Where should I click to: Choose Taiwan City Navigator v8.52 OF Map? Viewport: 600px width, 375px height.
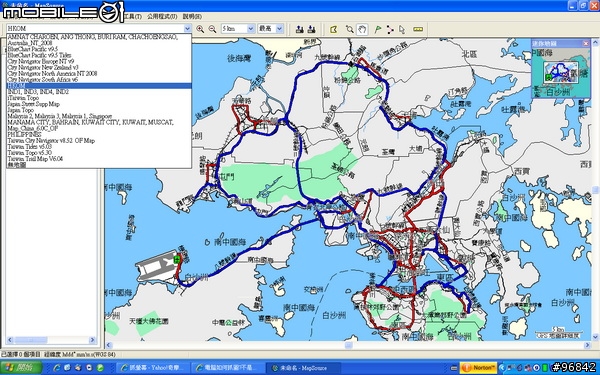click(99, 140)
